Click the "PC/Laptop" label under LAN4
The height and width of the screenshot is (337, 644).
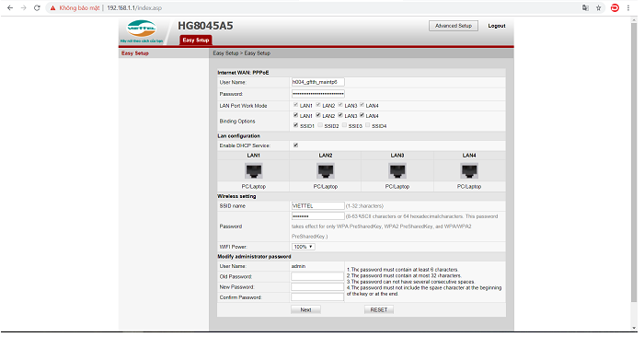(x=469, y=186)
